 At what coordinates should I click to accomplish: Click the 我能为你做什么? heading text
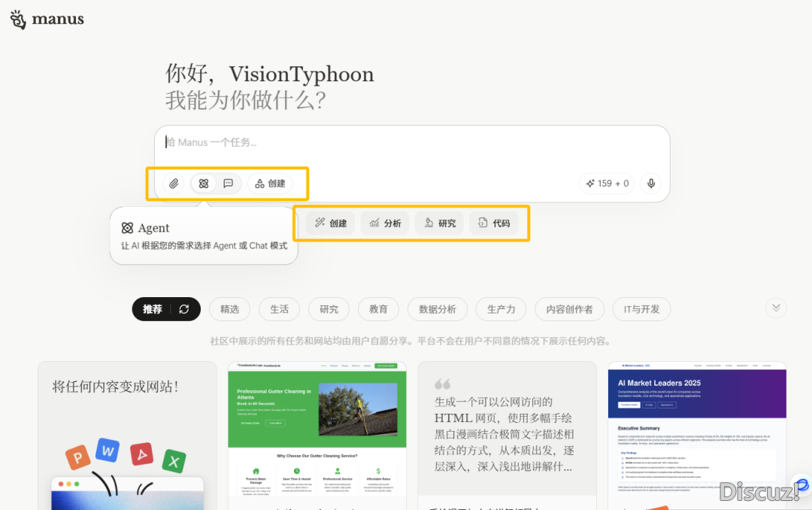click(245, 100)
